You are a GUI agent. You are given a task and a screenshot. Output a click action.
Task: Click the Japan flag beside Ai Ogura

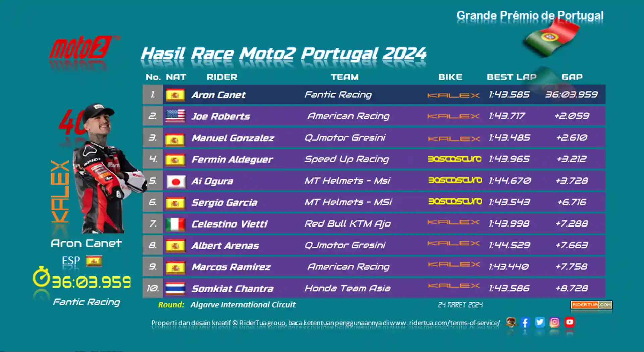[176, 181]
